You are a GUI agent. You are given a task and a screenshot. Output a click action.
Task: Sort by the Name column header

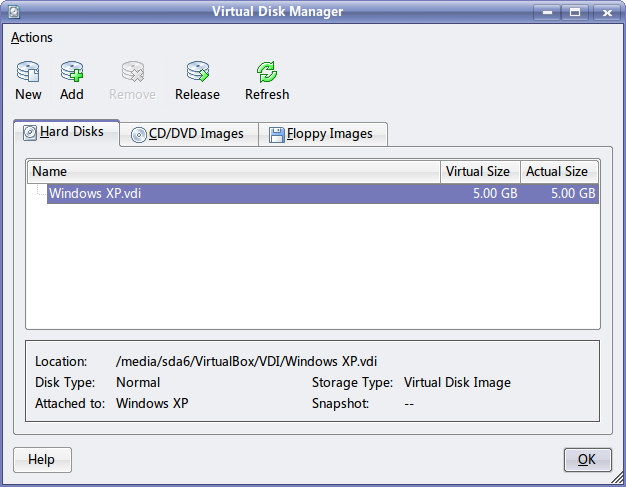point(234,172)
